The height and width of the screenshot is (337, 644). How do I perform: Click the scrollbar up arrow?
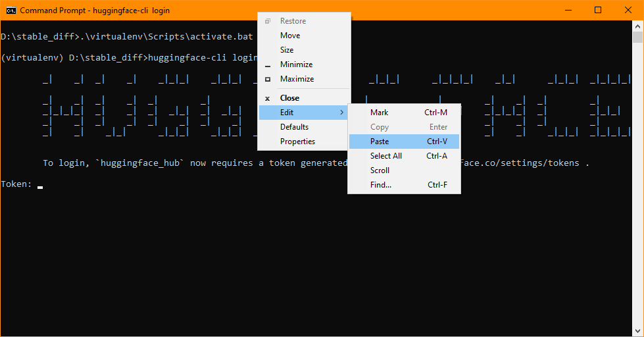pos(637,26)
